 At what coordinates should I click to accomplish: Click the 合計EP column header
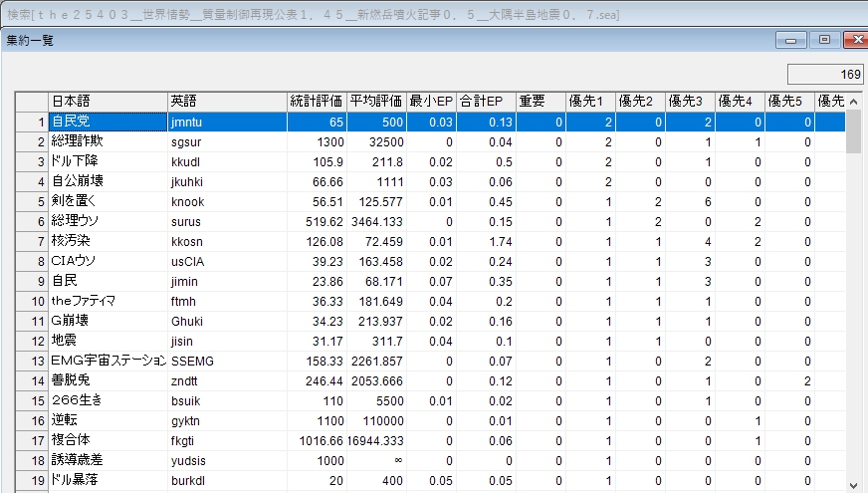click(486, 102)
